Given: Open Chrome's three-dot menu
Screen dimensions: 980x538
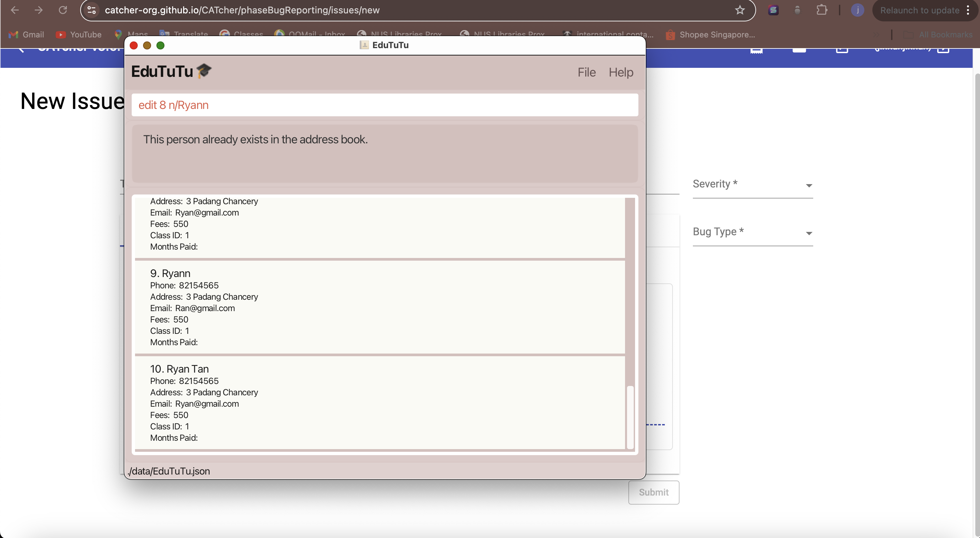Looking at the screenshot, I should 968,10.
